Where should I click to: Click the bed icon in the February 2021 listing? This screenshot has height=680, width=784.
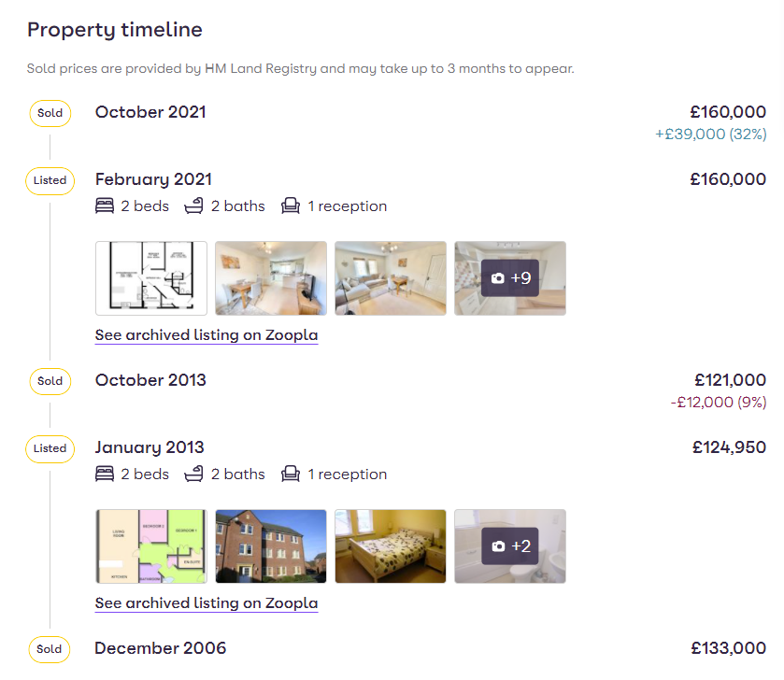tap(105, 206)
